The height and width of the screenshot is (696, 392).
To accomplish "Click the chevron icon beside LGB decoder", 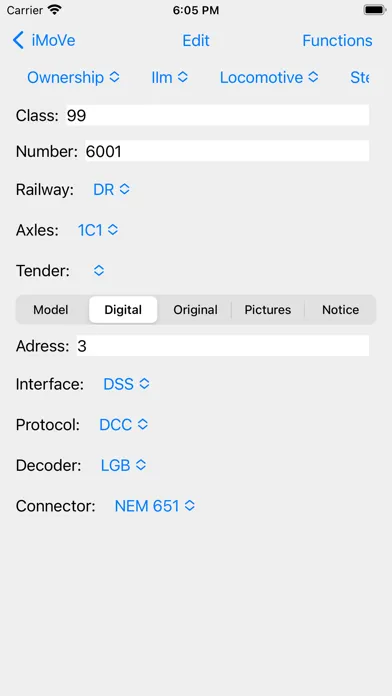I will (x=141, y=465).
